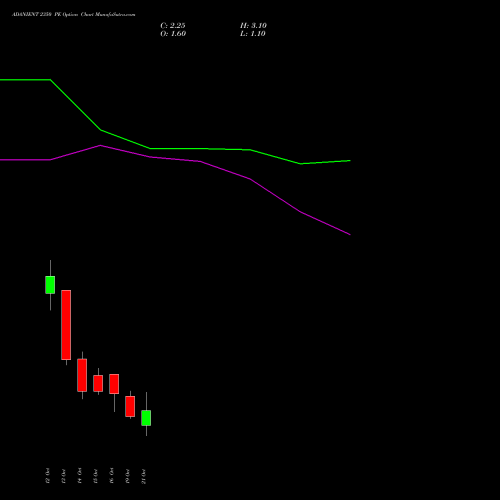Image resolution: width=500 pixels, height=500 pixels.
Task: Select the open value "O: 1.60"
Action: click(x=173, y=34)
